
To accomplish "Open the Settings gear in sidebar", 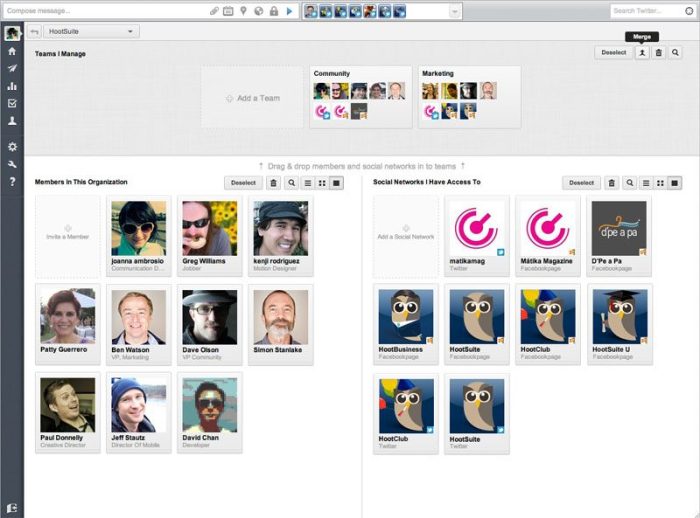I will pos(12,147).
